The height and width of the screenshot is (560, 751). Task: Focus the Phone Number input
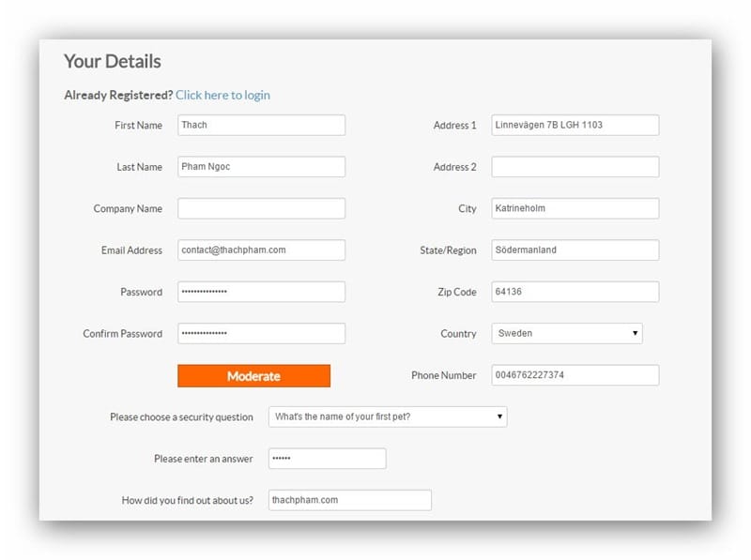(575, 375)
